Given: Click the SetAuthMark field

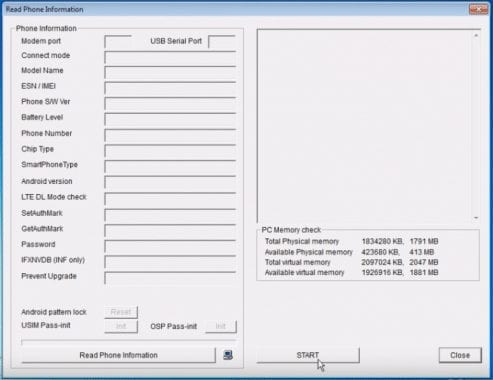Looking at the screenshot, I should click(x=170, y=215).
